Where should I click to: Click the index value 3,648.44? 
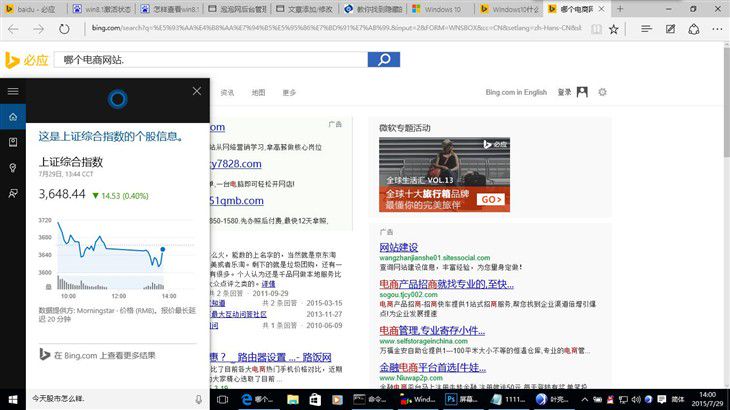[62, 194]
